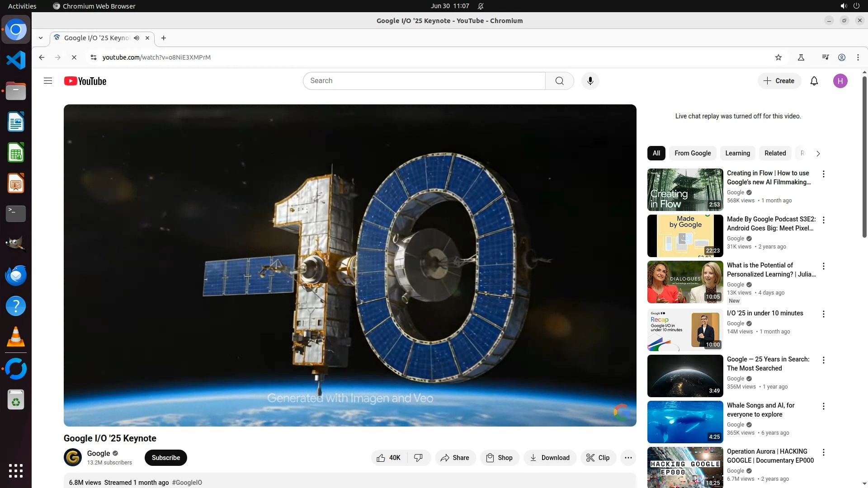This screenshot has width=868, height=488.
Task: Dislike the video
Action: tap(419, 458)
